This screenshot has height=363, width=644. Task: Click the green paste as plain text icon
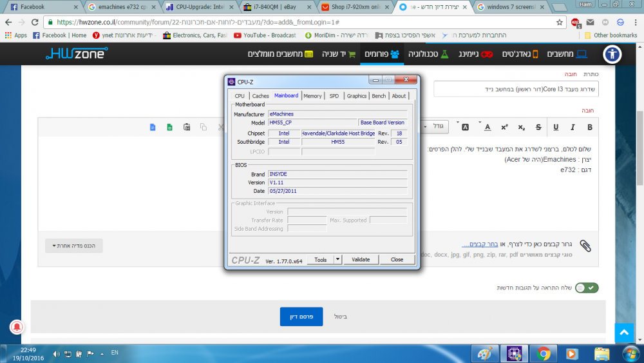click(169, 127)
